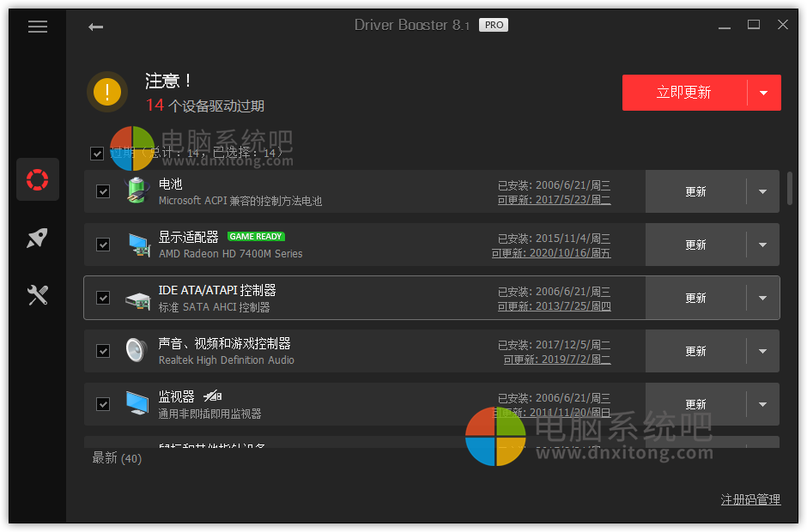Open the Tools wrench section
Viewport: 807px width, 532px height.
point(38,295)
